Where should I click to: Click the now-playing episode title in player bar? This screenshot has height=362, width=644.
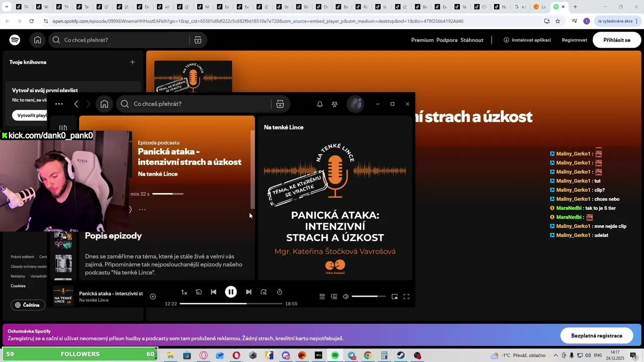111,293
